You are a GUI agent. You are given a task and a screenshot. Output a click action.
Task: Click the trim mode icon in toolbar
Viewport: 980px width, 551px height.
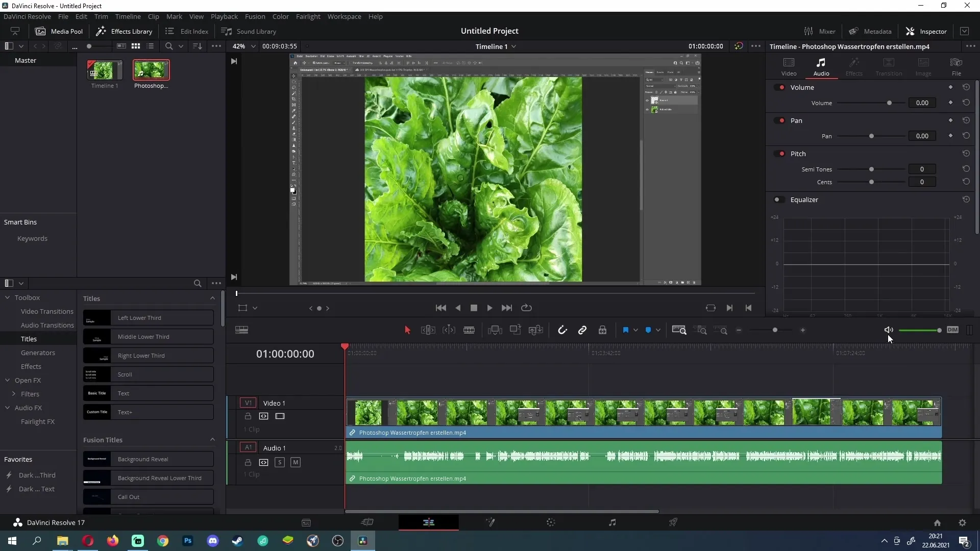427,330
